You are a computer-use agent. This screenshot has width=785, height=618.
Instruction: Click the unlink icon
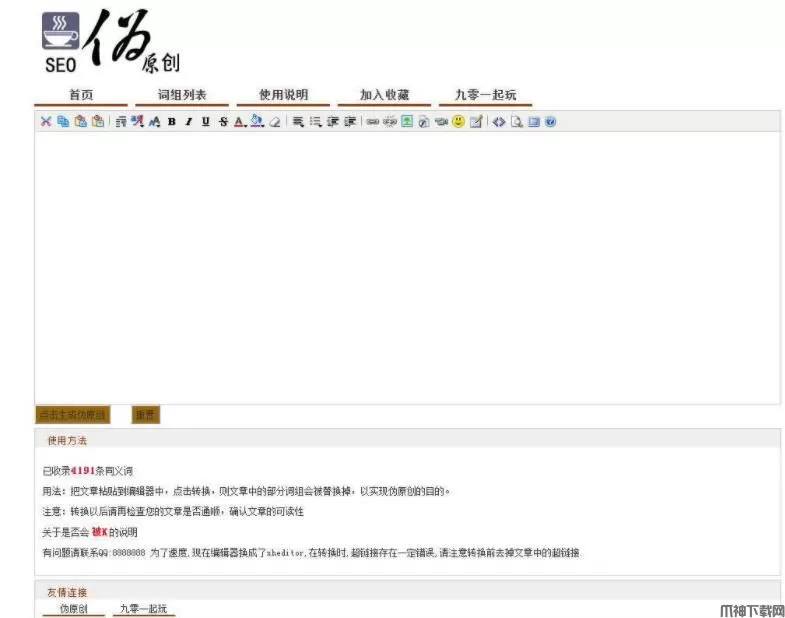click(389, 121)
